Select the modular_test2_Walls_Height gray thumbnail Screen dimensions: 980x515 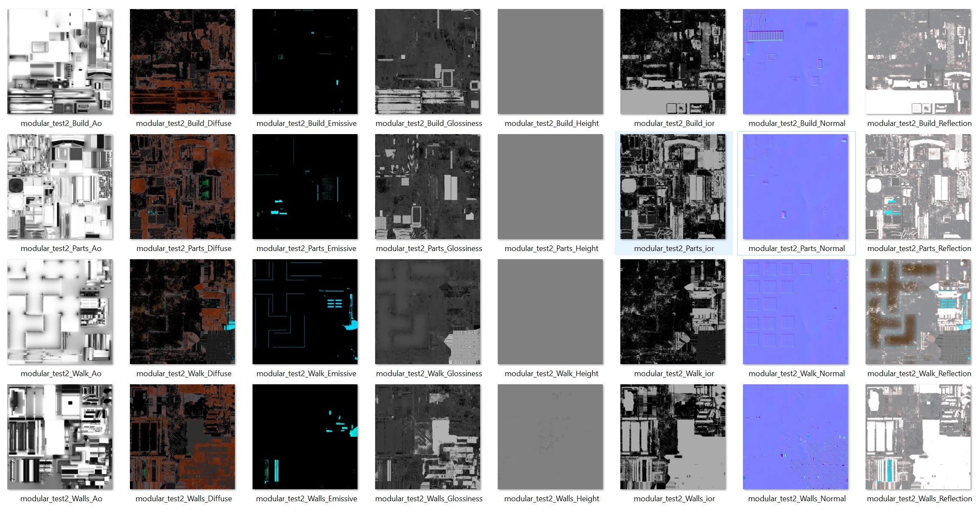[550, 437]
